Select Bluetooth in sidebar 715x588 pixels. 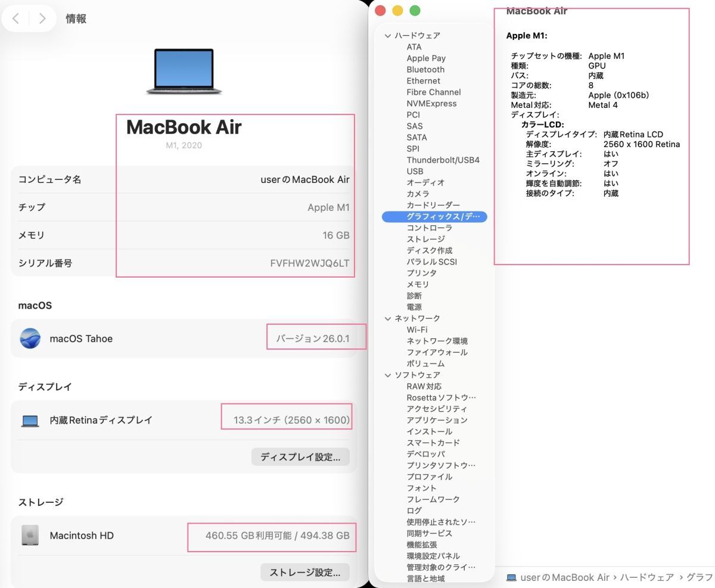tap(425, 70)
